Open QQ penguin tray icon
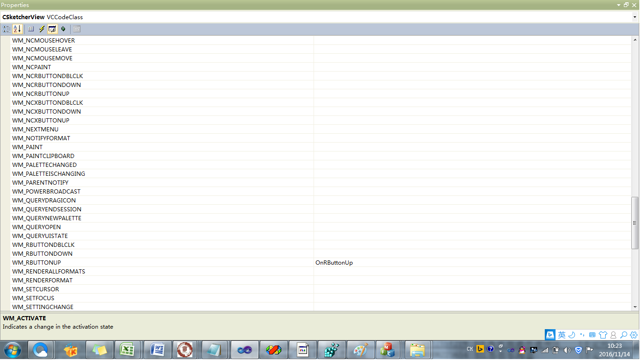Image resolution: width=644 pixels, height=360 pixels. pyautogui.click(x=522, y=350)
